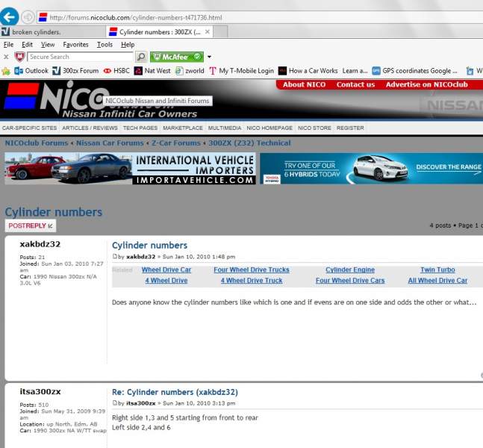483x448 pixels.
Task: Open the Tools menu
Action: tap(105, 45)
